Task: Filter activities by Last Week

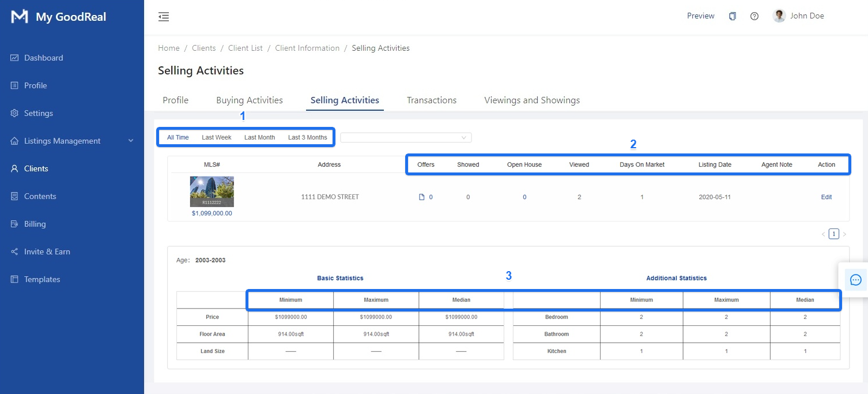Action: pyautogui.click(x=216, y=137)
